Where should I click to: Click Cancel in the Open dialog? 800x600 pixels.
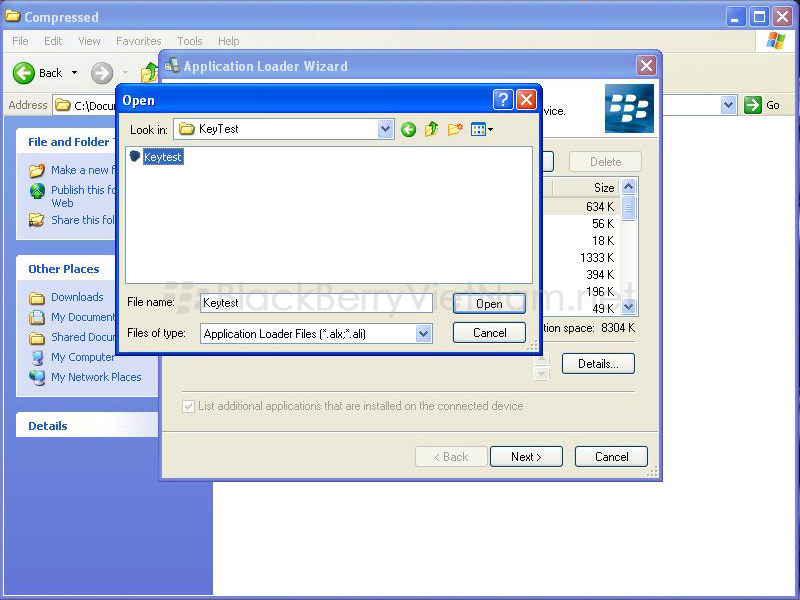coord(489,333)
